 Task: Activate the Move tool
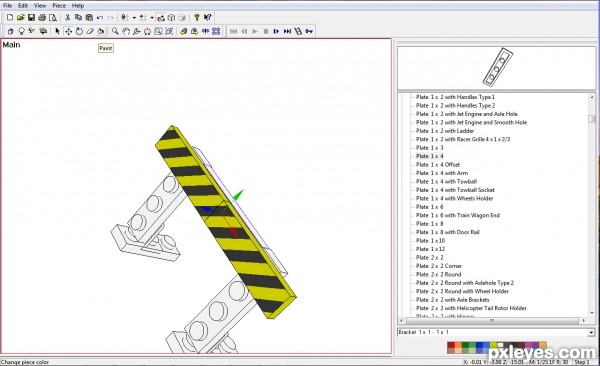point(68,31)
